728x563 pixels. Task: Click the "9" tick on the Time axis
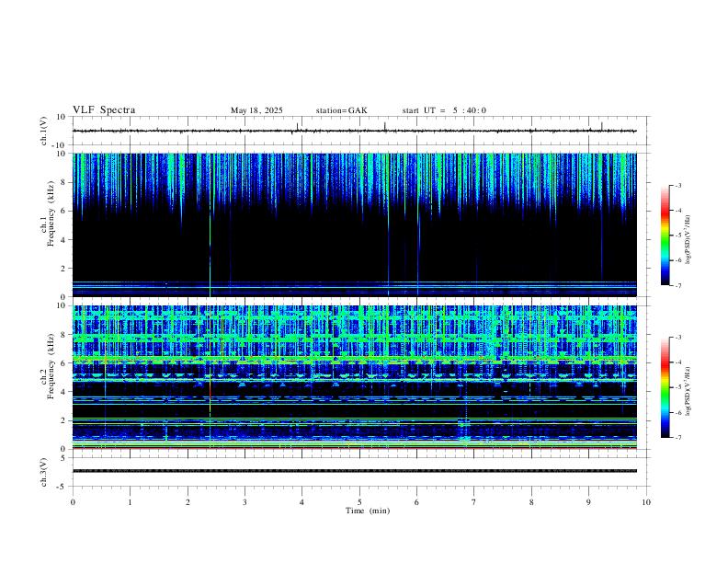point(588,502)
